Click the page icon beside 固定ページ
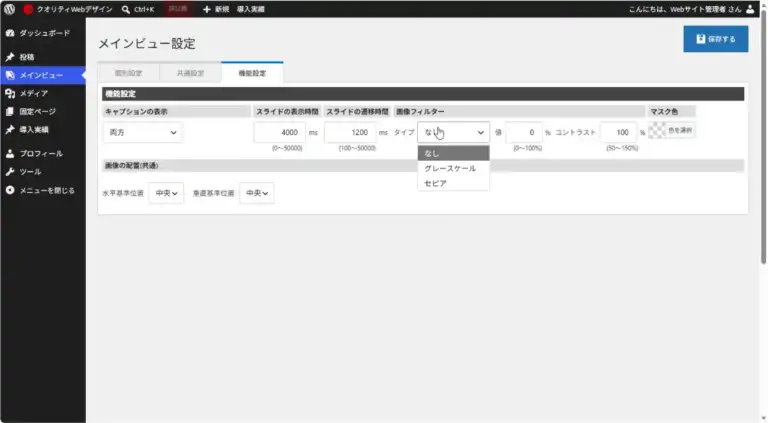The image size is (768, 423). click(10, 111)
